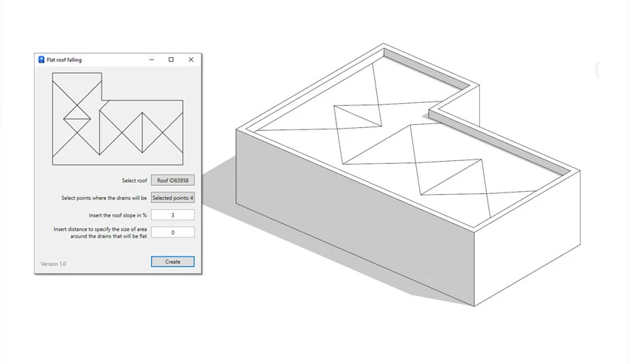629x364 pixels.
Task: Click the 'Select roof' label
Action: 135,180
